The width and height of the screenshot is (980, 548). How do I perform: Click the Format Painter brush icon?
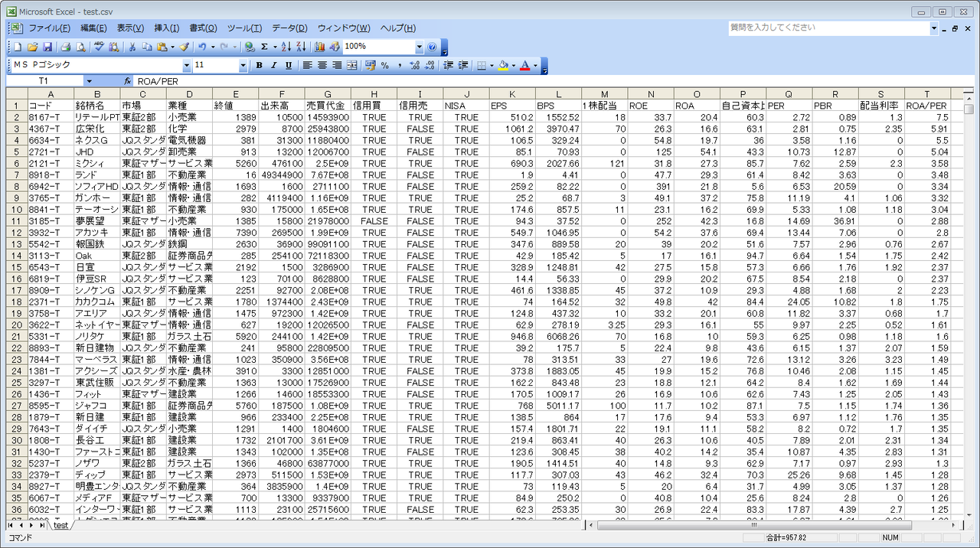point(185,47)
